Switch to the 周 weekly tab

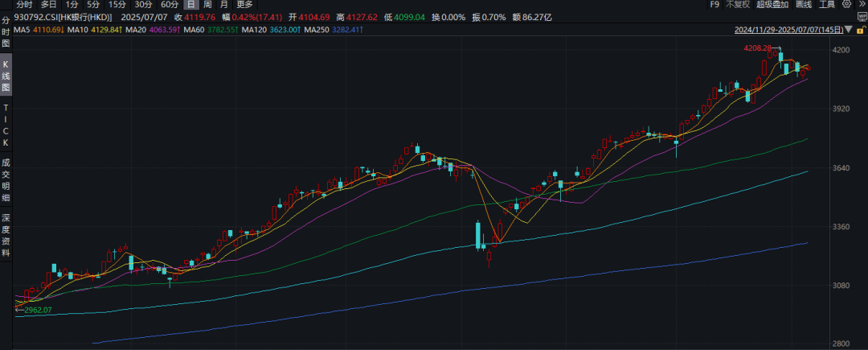207,5
